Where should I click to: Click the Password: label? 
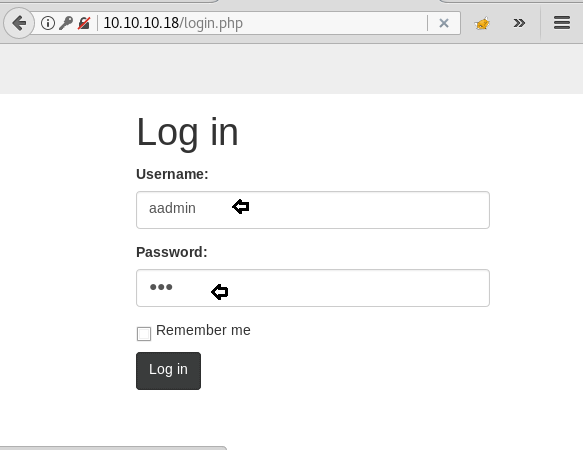point(172,252)
